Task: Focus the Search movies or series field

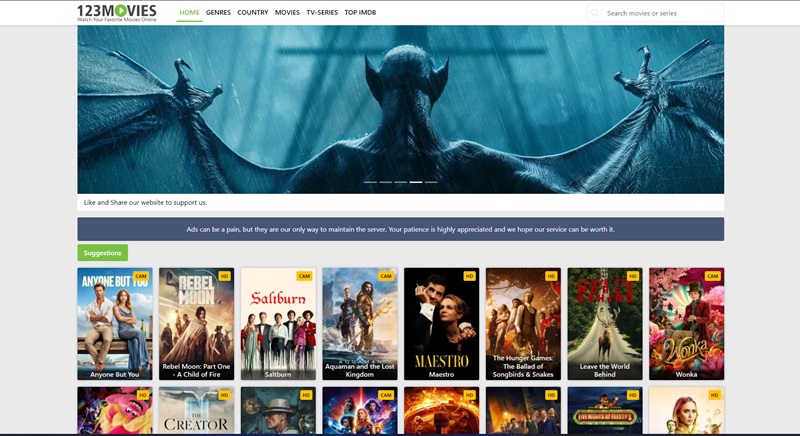Action: (656, 13)
